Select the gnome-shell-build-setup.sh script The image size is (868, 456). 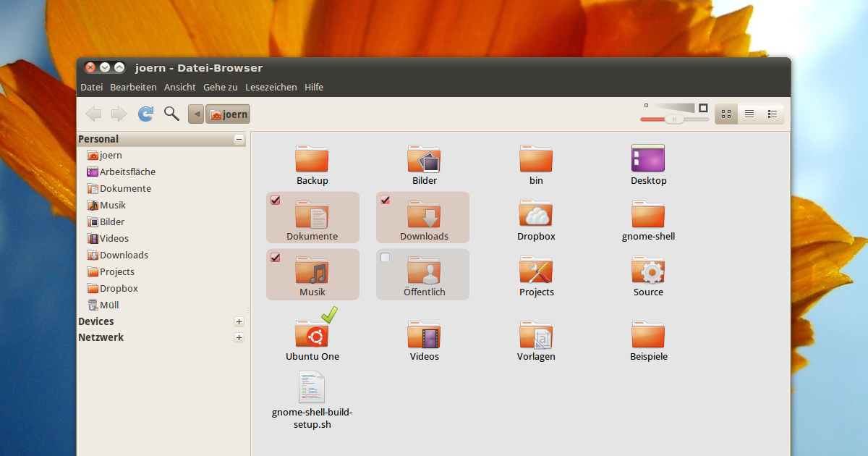(312, 387)
